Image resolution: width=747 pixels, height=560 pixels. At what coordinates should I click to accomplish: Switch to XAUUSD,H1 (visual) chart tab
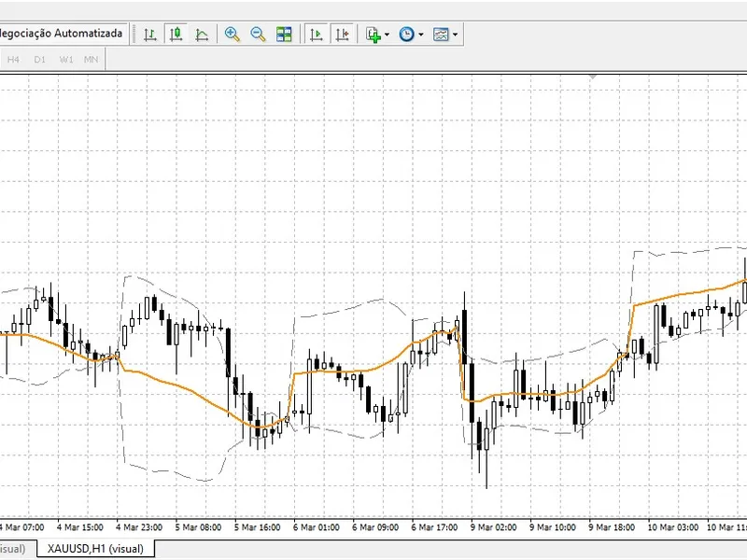tap(95, 549)
